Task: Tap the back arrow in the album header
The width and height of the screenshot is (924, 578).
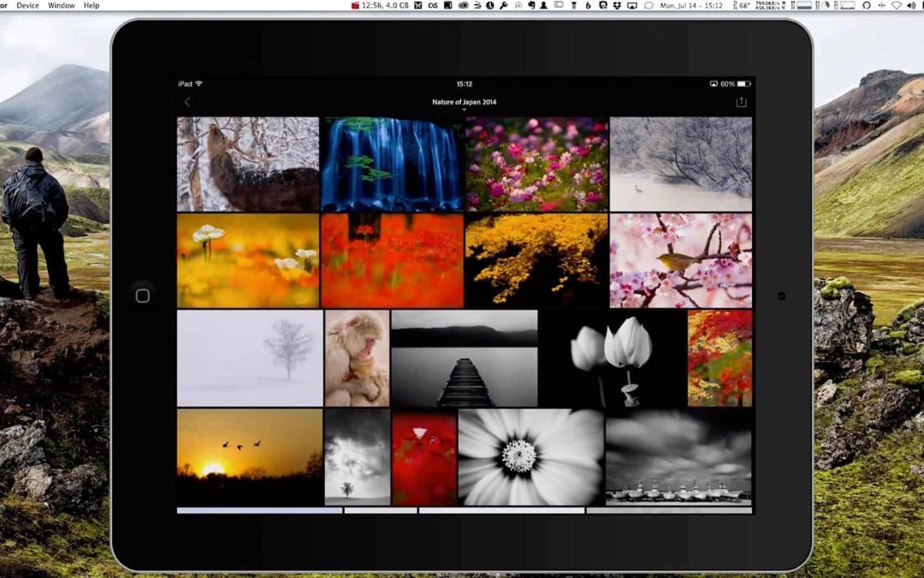Action: tap(187, 102)
